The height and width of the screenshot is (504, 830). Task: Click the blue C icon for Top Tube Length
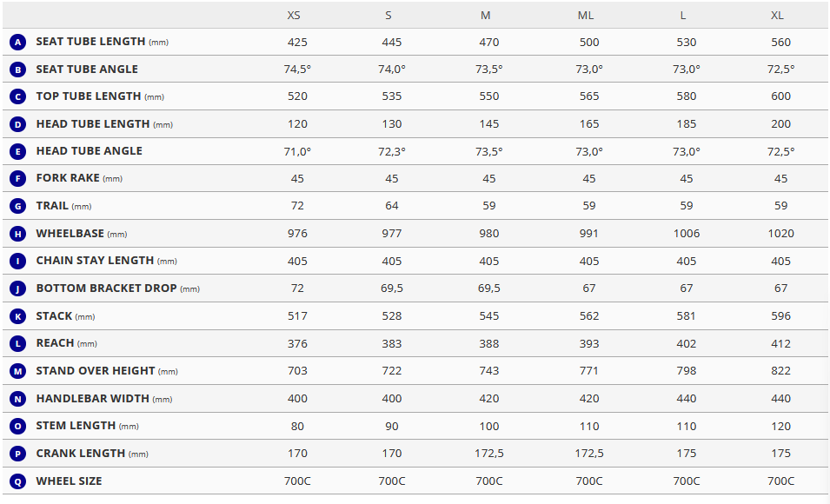point(18,96)
